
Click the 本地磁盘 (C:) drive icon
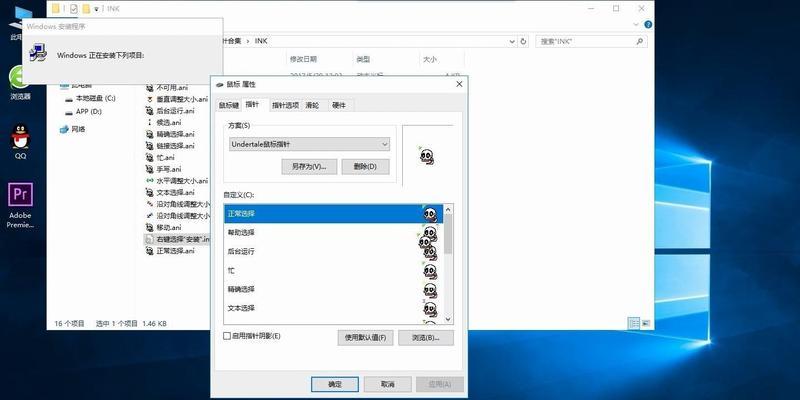click(69, 98)
